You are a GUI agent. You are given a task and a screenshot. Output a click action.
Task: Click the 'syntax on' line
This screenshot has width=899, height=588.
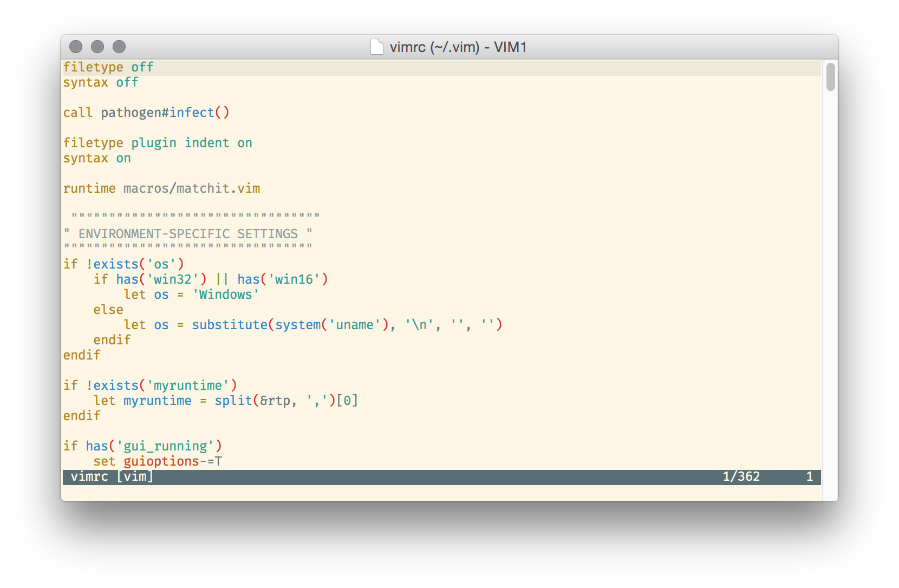[97, 158]
